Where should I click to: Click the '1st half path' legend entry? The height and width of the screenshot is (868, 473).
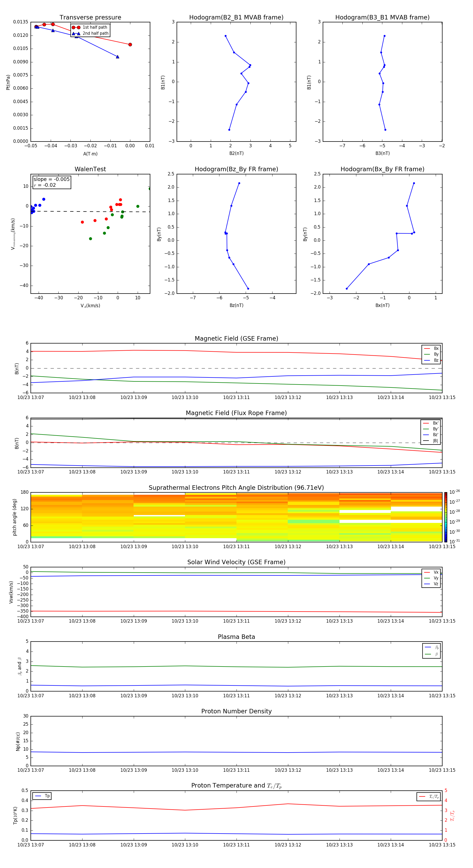(90, 27)
